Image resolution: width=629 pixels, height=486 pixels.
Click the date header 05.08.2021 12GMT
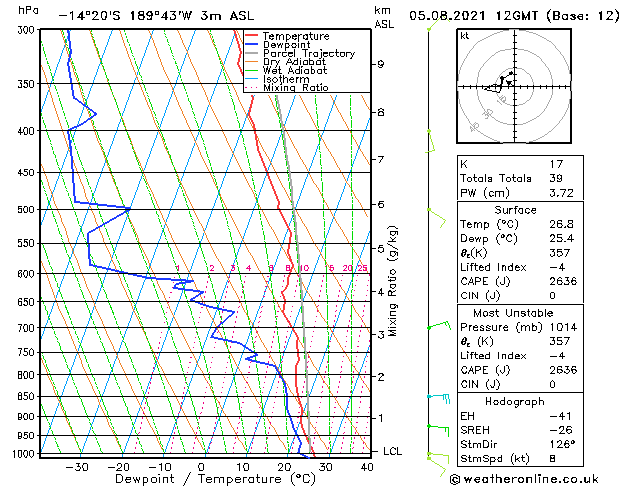tap(473, 16)
